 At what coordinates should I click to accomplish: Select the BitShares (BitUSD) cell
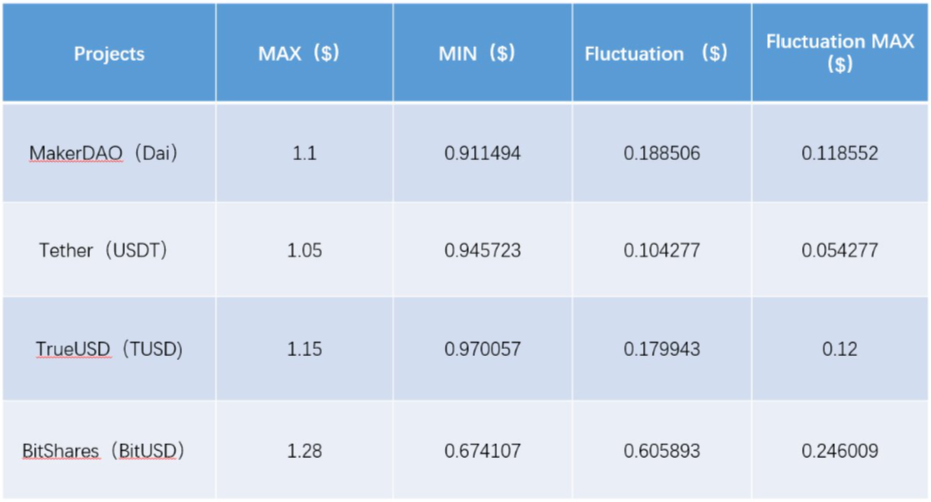tap(109, 450)
